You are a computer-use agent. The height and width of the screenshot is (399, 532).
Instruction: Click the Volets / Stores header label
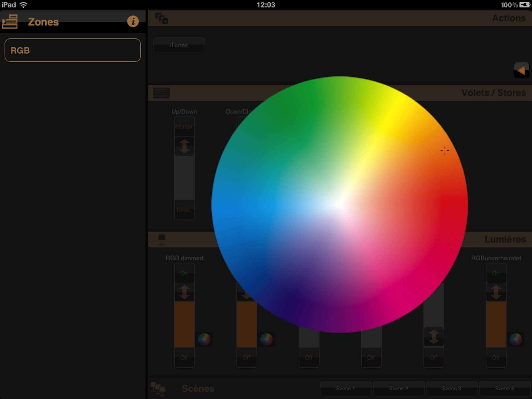pos(494,93)
